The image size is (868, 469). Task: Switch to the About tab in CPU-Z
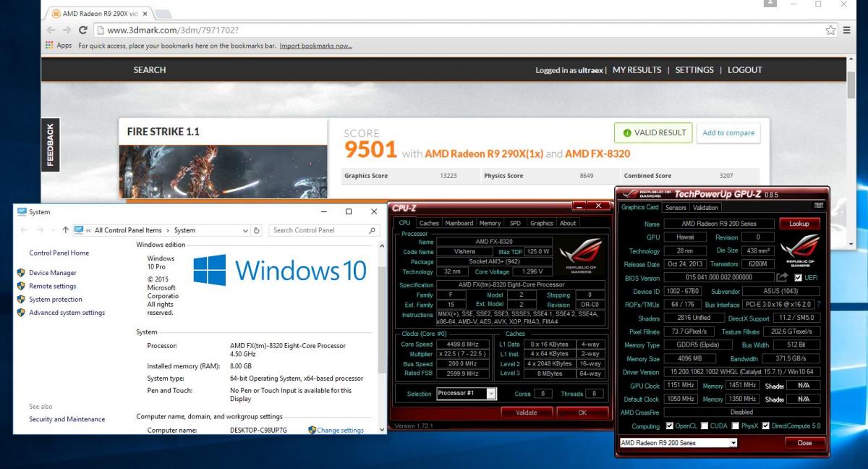click(569, 223)
